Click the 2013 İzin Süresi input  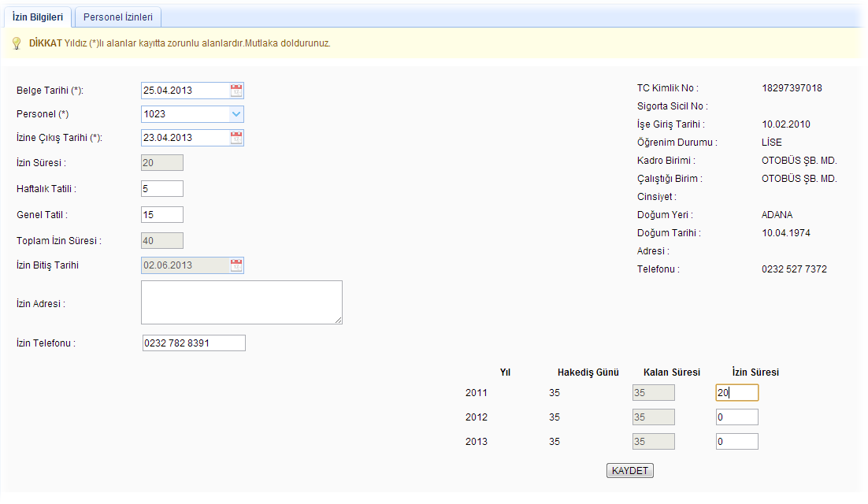736,442
